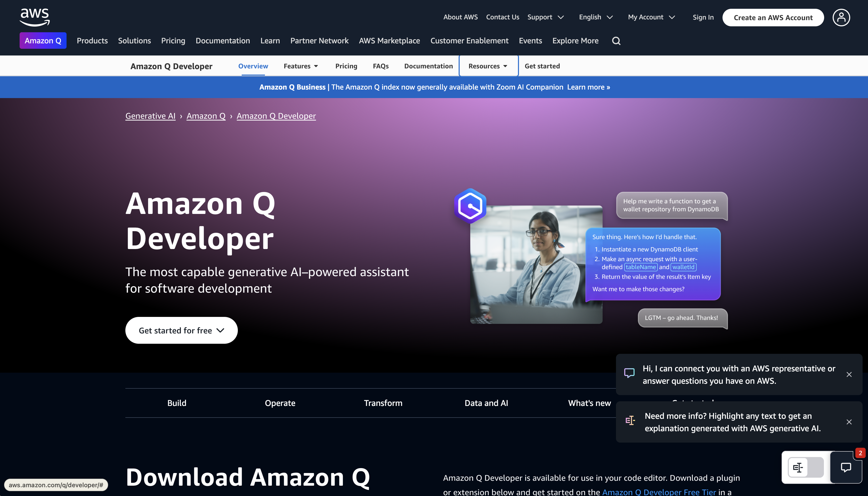Select the text-highlight explanation tool icon
Screen dimensions: 868x496
click(798, 467)
